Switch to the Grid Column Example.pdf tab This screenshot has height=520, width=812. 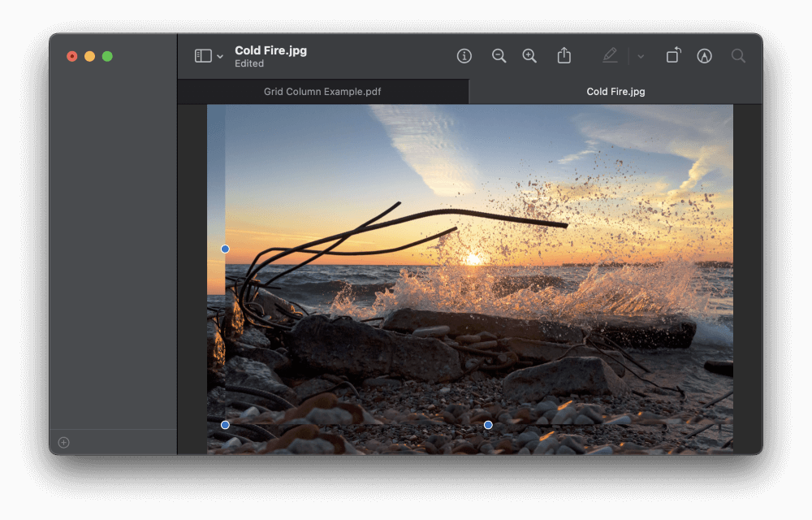click(322, 91)
